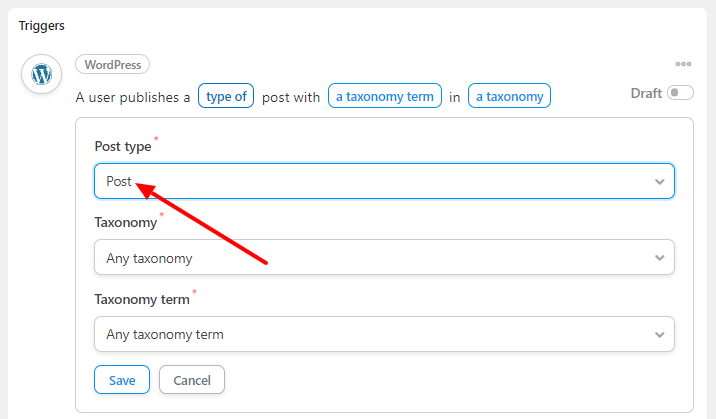Click the Taxonomy term field label
Screen dimensions: 716x419
point(142,299)
